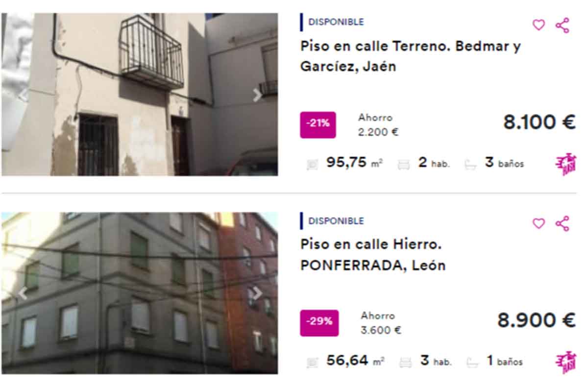Show previous photo of Jaén property
The height and width of the screenshot is (388, 588).
point(23,95)
